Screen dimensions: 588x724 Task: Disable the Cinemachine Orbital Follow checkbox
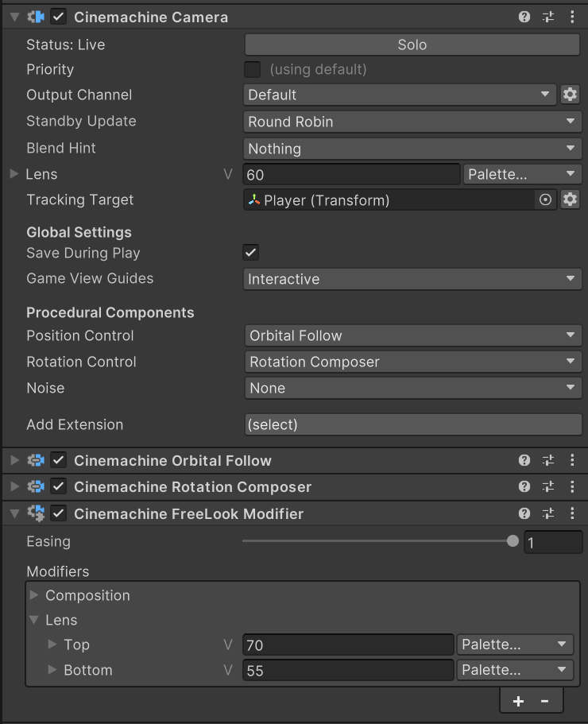[x=59, y=460]
